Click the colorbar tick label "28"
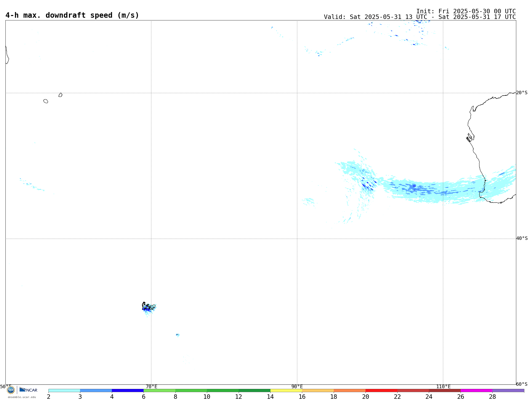The width and height of the screenshot is (532, 400). (x=492, y=397)
